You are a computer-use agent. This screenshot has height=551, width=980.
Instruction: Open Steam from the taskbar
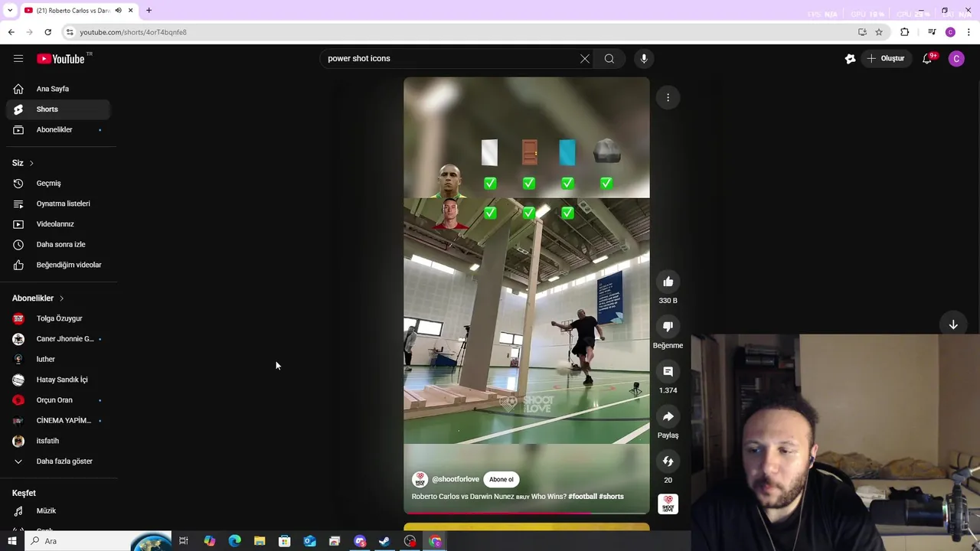point(384,541)
